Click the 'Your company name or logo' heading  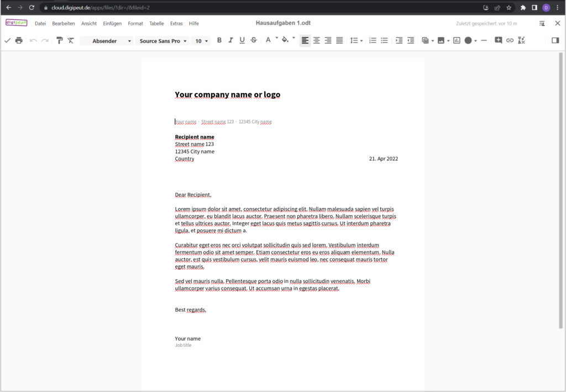227,95
